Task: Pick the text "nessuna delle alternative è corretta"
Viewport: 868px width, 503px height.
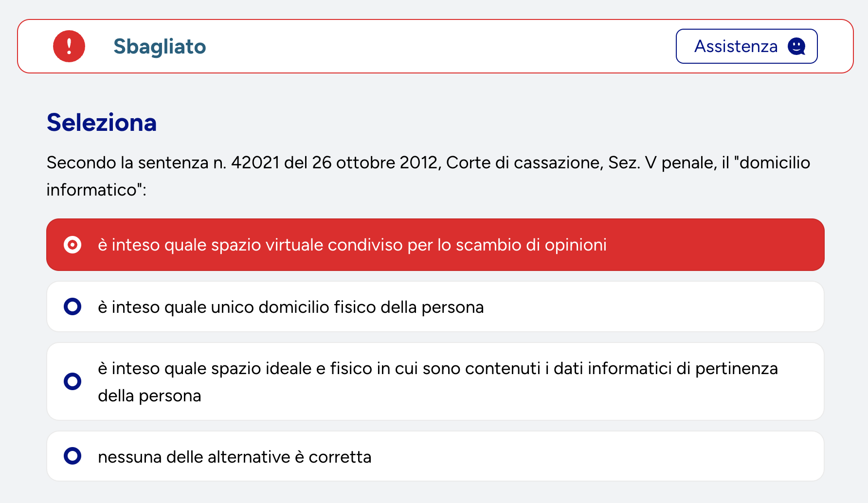Action: click(x=235, y=457)
